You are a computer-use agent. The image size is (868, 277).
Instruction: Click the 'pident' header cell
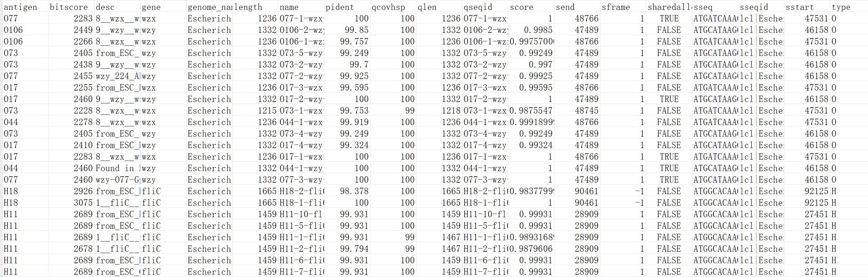tap(340, 7)
